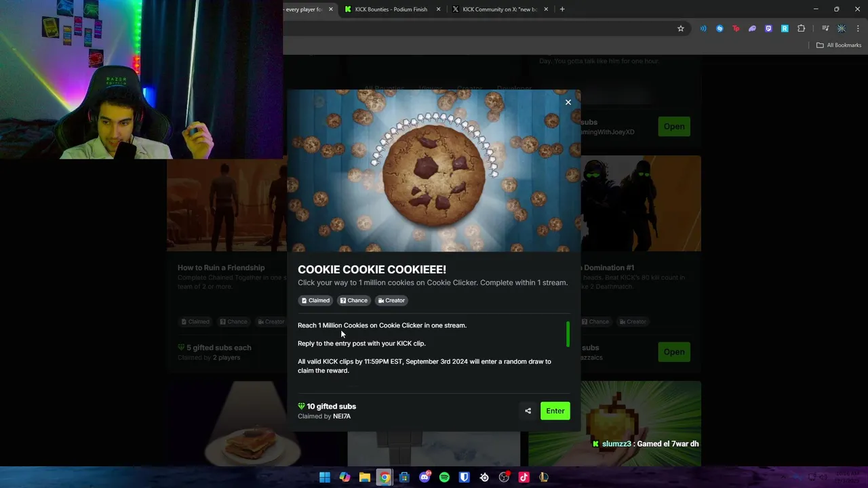Open the Chrome profile avatar

coord(842,28)
